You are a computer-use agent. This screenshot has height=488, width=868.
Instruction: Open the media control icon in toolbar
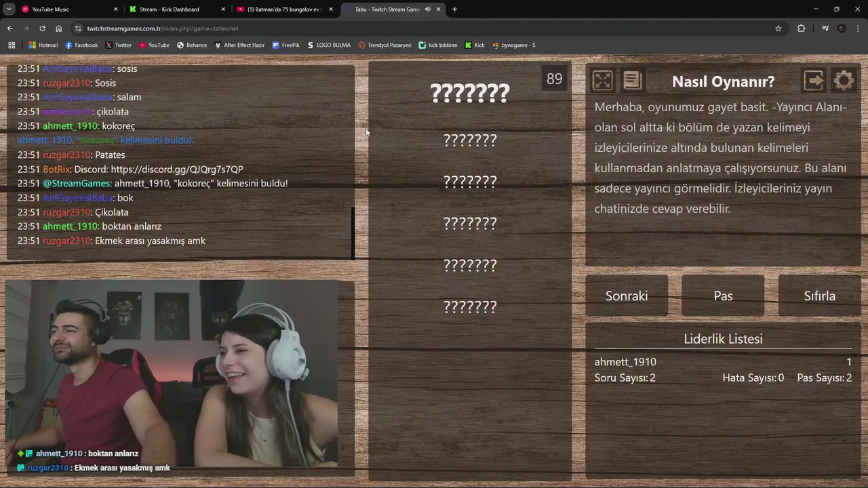pos(825,28)
